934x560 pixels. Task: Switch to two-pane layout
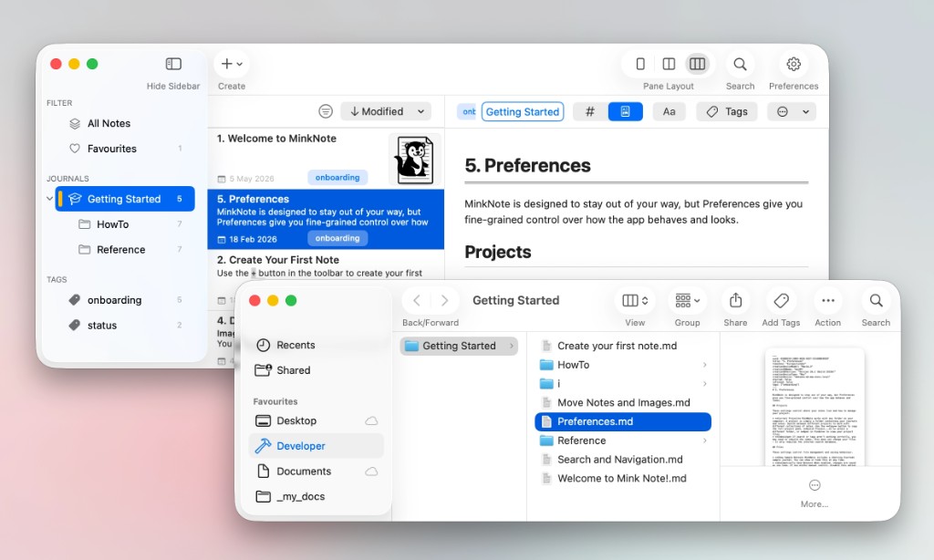click(669, 64)
